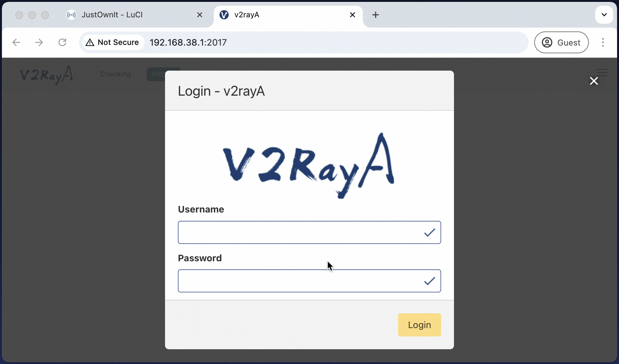Click the address bar URL 192.168.38.1:2017
The image size is (619, 364).
click(188, 42)
